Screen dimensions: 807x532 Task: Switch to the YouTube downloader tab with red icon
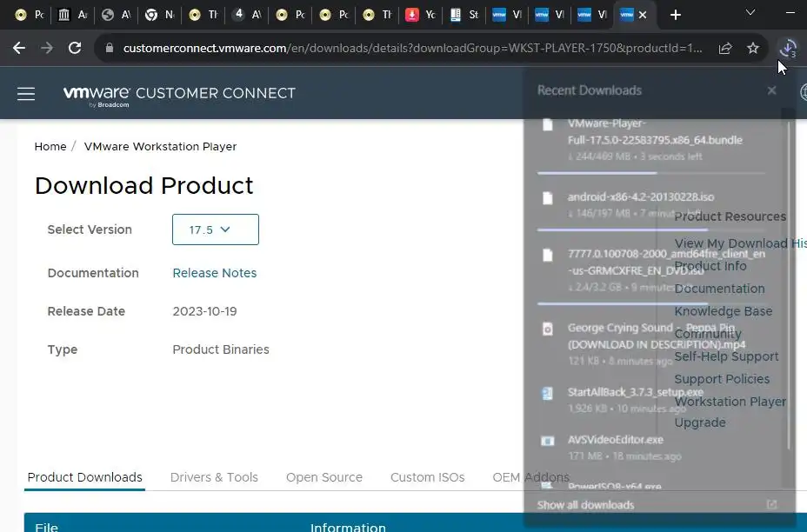[420, 15]
